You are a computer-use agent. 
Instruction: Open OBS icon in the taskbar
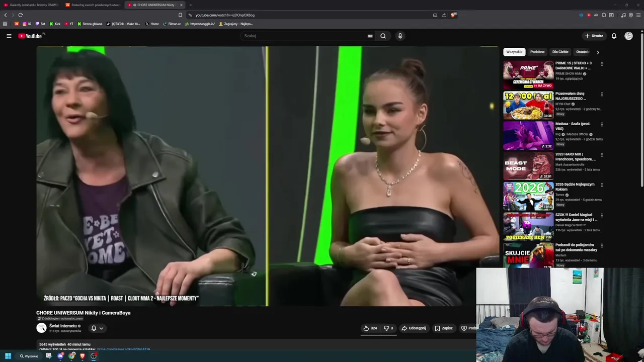(94, 356)
